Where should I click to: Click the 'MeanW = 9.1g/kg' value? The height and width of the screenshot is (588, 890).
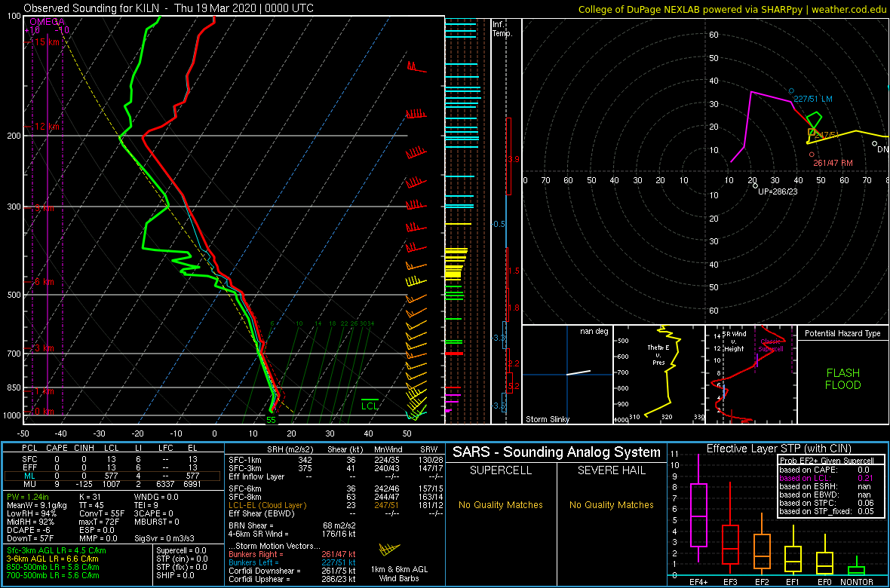[35, 504]
